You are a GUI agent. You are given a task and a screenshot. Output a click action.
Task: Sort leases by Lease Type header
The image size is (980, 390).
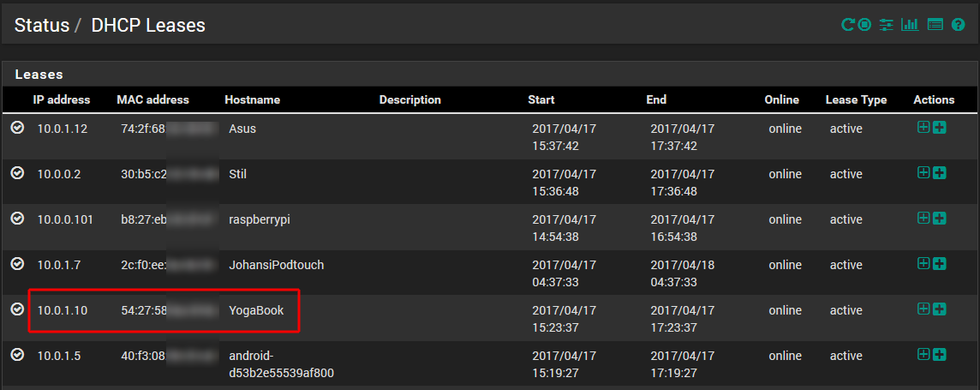click(x=856, y=100)
